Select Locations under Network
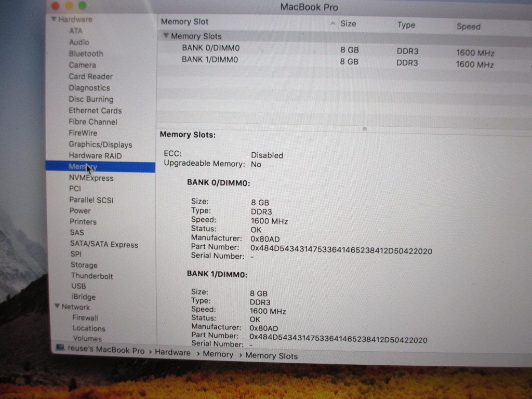Screen dimensions: 532x399 point(89,328)
